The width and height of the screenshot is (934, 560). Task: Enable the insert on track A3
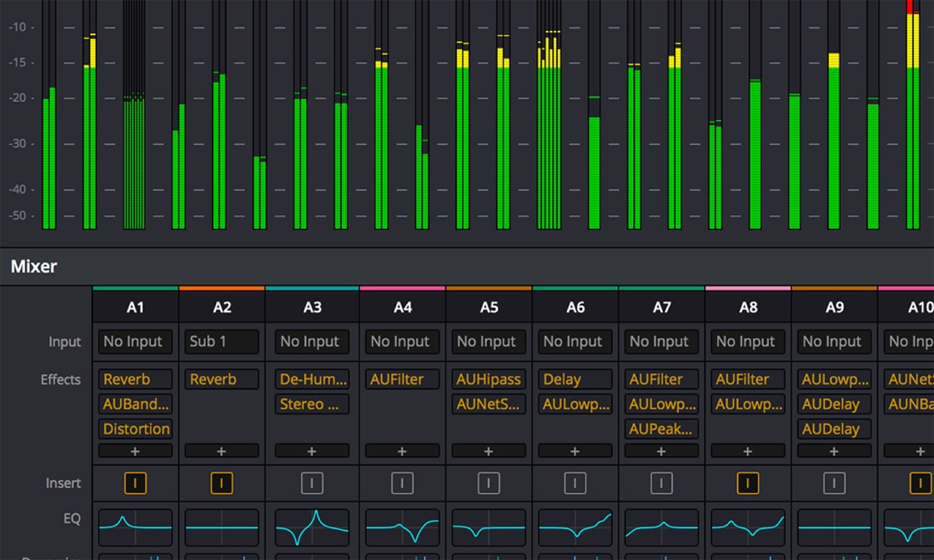312,483
